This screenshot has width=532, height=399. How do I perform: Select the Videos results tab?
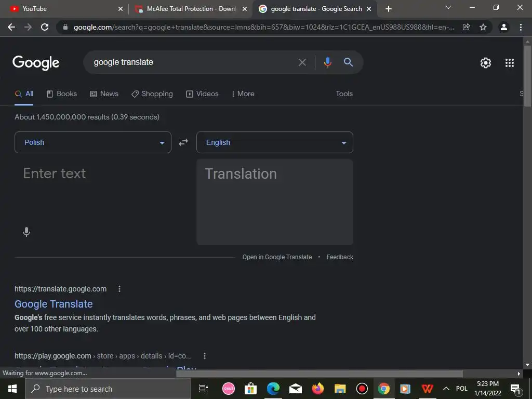pyautogui.click(x=202, y=94)
